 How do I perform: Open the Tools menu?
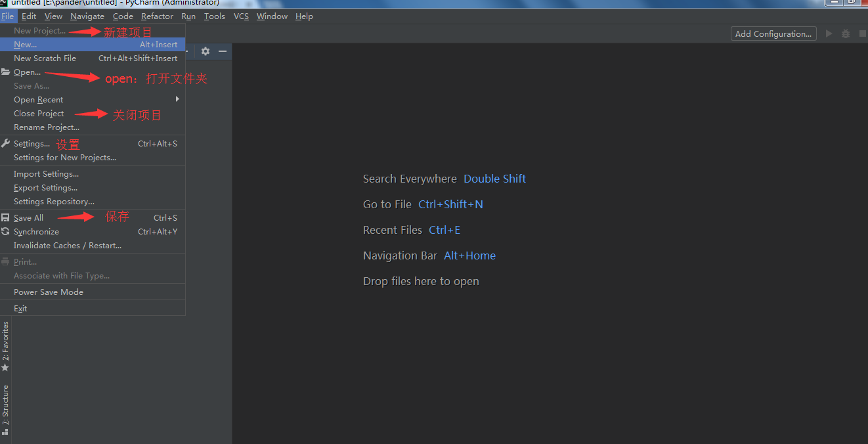(x=215, y=16)
